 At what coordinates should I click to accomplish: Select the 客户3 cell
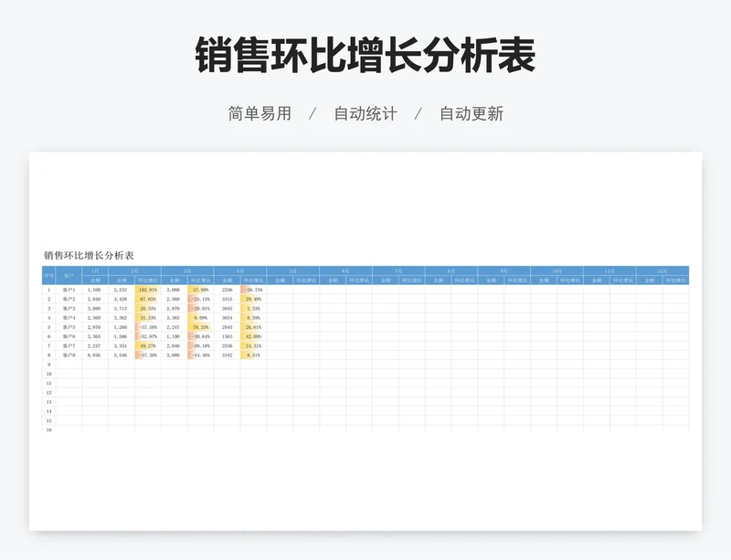pyautogui.click(x=69, y=308)
